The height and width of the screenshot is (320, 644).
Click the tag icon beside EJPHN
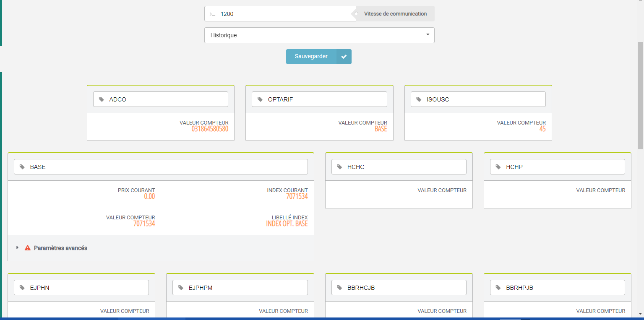pyautogui.click(x=22, y=288)
